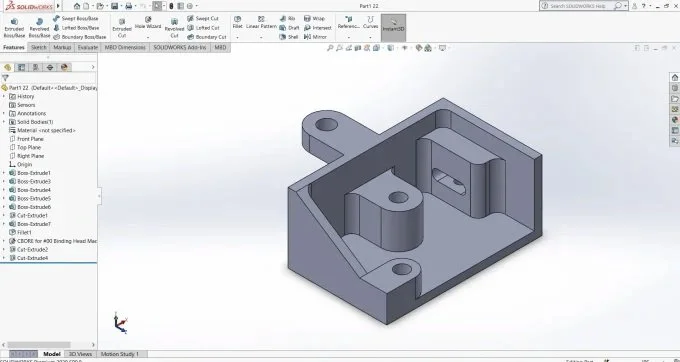The width and height of the screenshot is (680, 362).
Task: Expand the Boss-Extrude1 feature node
Action: tap(4, 173)
